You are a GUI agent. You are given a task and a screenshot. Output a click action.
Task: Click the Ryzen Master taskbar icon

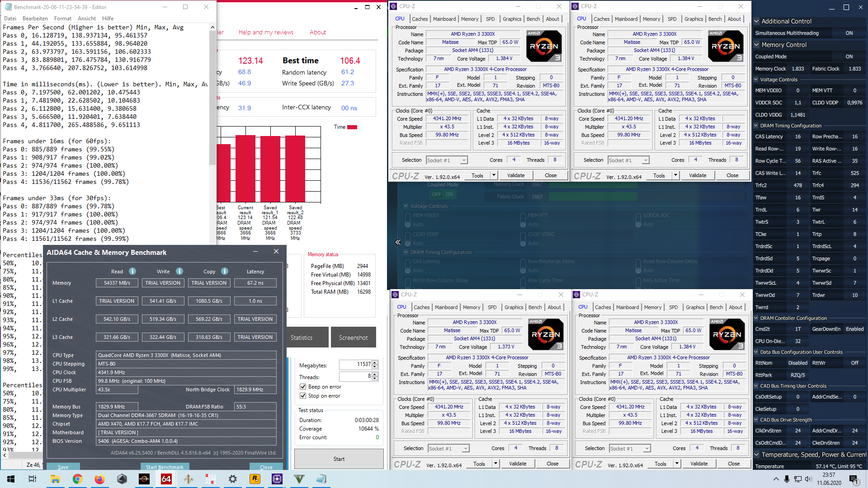(x=144, y=479)
